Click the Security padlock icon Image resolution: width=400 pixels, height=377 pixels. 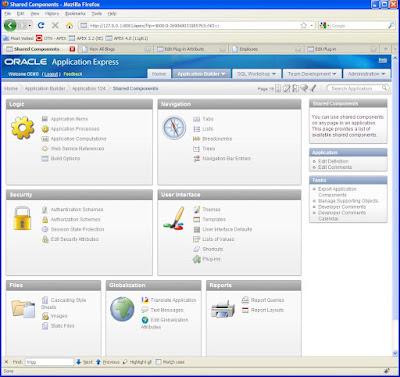point(22,218)
